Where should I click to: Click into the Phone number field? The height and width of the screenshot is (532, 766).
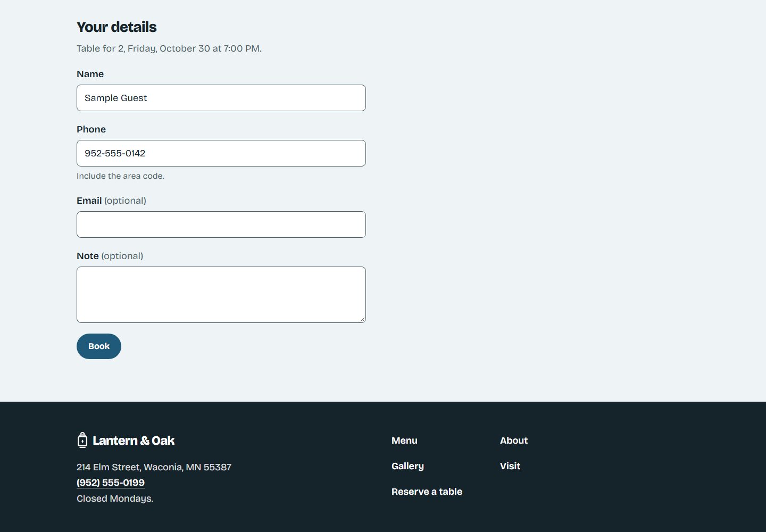click(x=221, y=153)
